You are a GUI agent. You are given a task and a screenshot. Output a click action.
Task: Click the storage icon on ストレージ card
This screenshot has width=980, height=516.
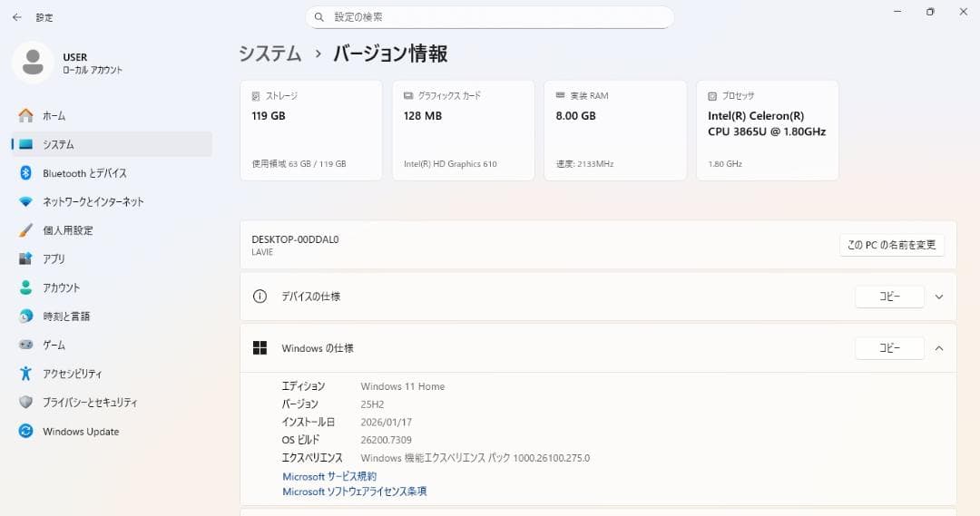click(256, 96)
